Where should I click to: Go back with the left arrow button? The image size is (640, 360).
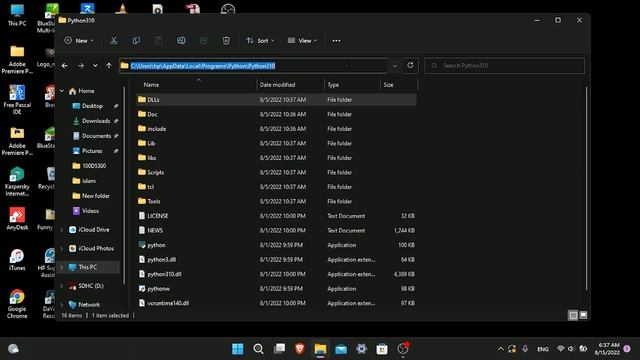(x=64, y=66)
